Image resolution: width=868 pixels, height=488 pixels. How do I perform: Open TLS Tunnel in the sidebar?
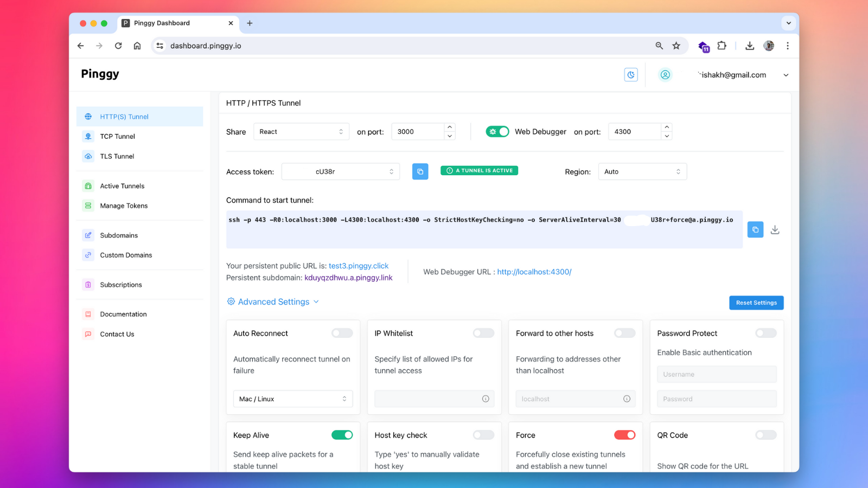click(x=140, y=156)
